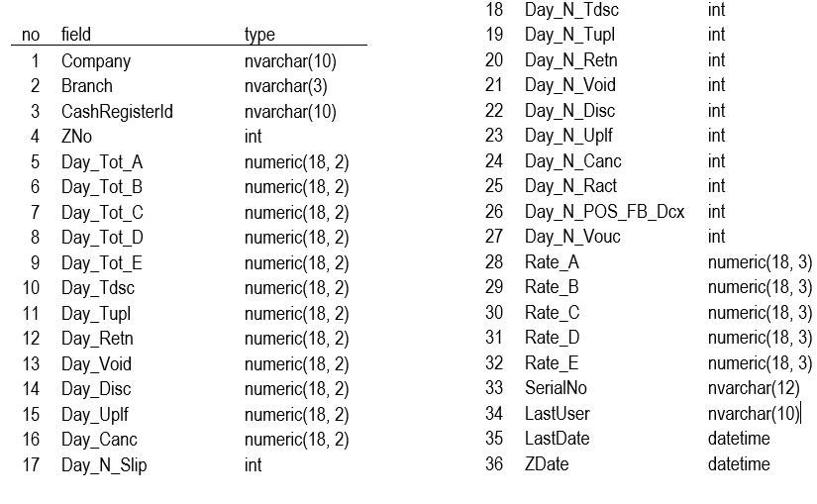Click the Day_Tot_A field name

pos(102,162)
